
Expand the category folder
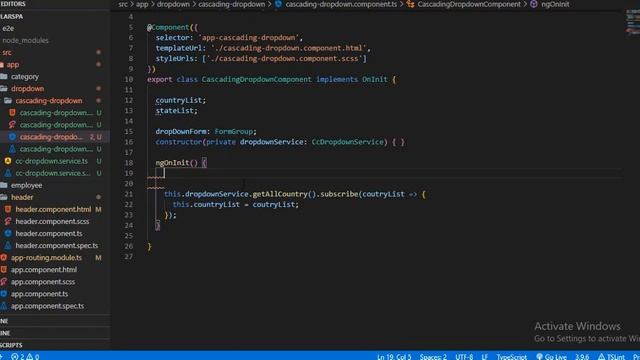pyautogui.click(x=24, y=76)
